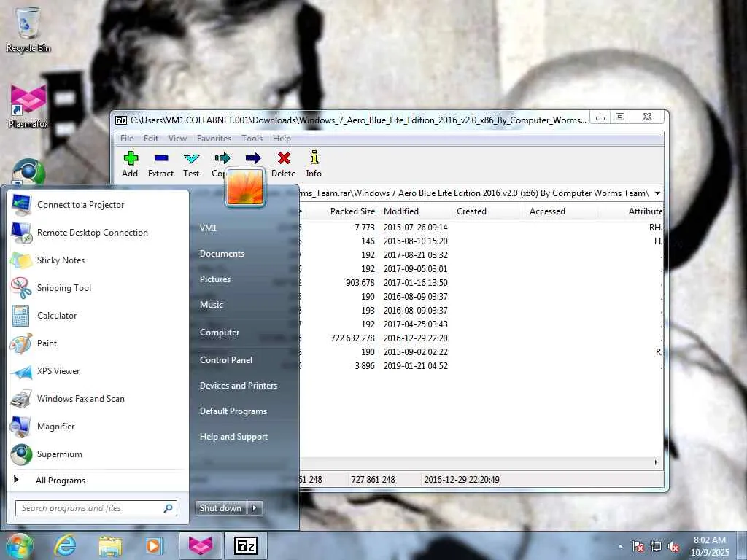Open Internet Explorer from taskbar
This screenshot has width=747, height=560.
tap(65, 545)
